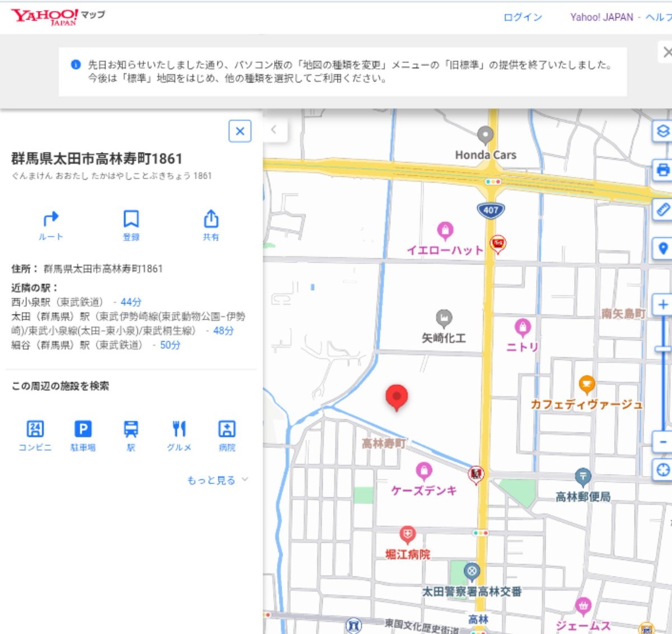Click the current location target icon
Image resolution: width=672 pixels, height=634 pixels.
662,469
